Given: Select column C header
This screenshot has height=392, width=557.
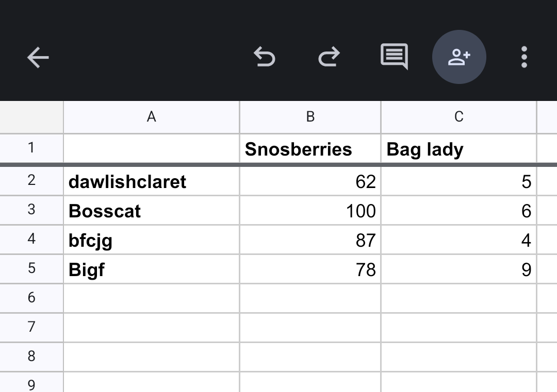Looking at the screenshot, I should [458, 117].
